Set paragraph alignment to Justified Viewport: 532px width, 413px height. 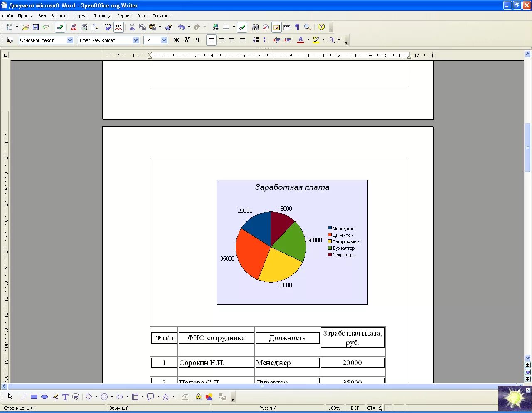pyautogui.click(x=242, y=40)
